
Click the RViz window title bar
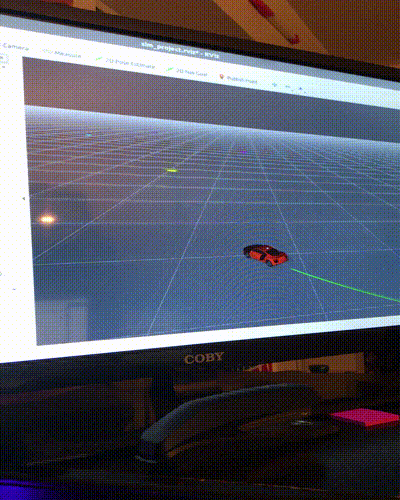click(180, 50)
